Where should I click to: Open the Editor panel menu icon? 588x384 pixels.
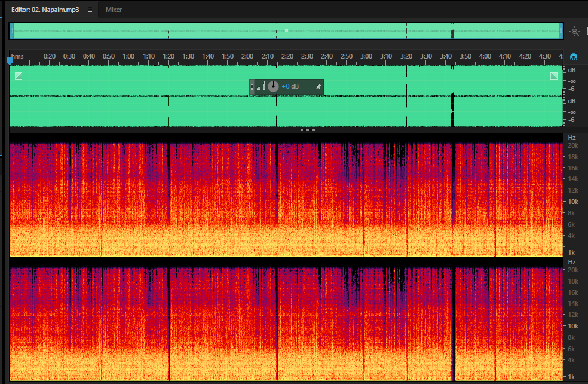90,10
